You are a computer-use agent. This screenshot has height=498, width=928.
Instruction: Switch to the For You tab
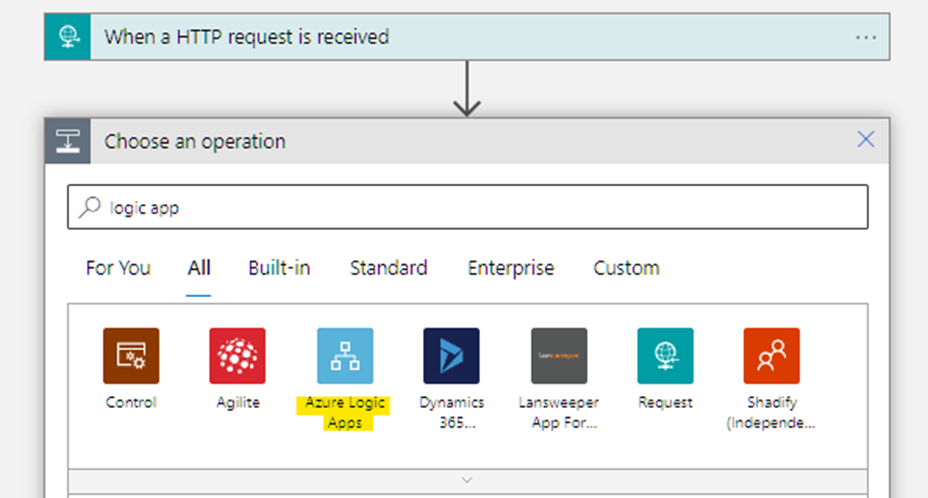point(118,268)
